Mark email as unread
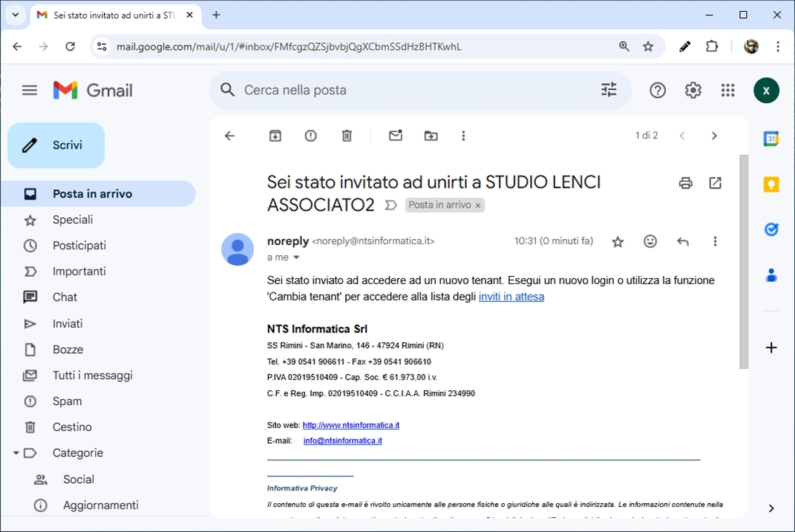795x532 pixels. 396,135
